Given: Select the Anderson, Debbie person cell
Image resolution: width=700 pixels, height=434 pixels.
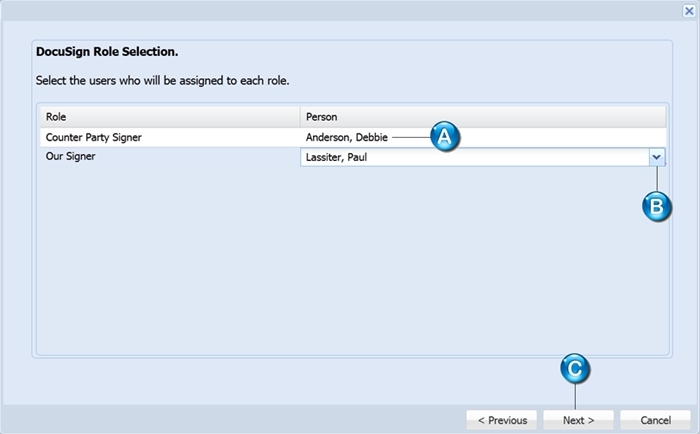Looking at the screenshot, I should click(483, 137).
